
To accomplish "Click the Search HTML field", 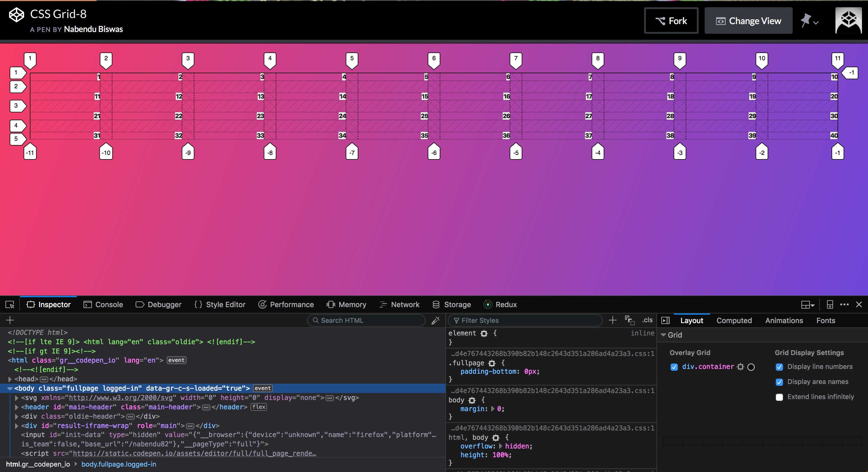I will pos(366,320).
